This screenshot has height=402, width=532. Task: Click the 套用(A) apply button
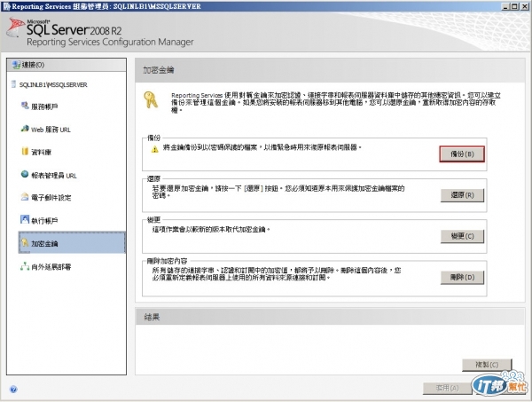coord(447,388)
